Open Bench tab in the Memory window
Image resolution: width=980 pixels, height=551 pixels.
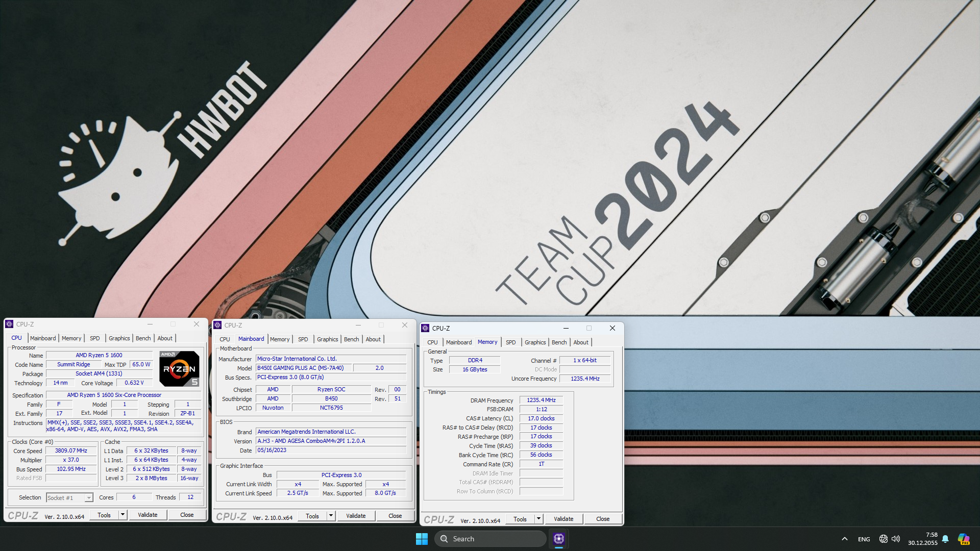click(559, 342)
